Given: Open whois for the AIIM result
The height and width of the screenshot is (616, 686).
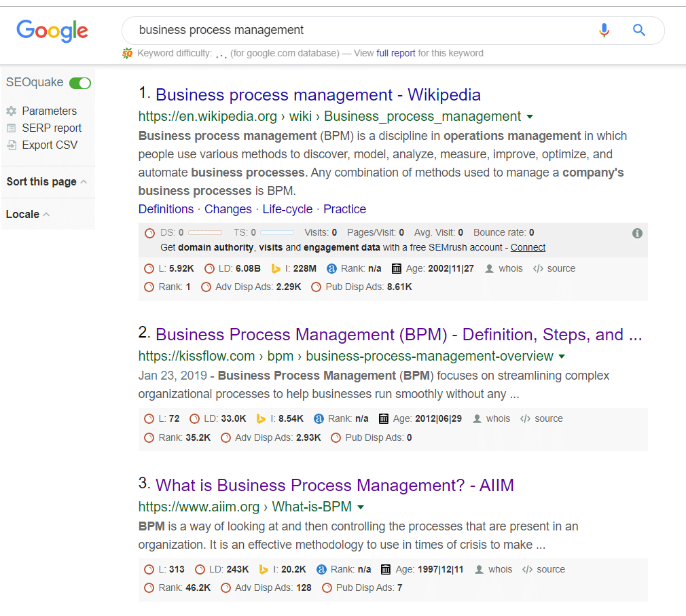Looking at the screenshot, I should [x=500, y=570].
